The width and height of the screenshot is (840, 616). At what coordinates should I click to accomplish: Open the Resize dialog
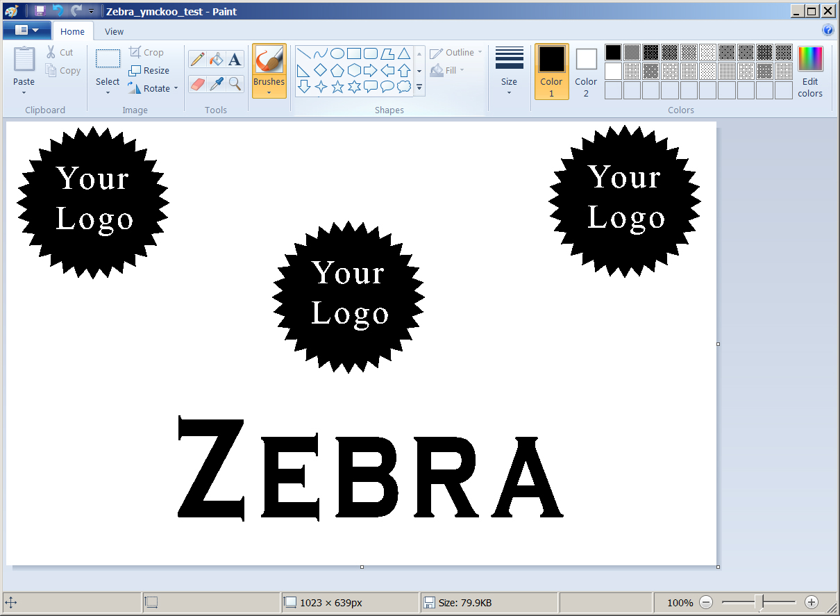(149, 70)
